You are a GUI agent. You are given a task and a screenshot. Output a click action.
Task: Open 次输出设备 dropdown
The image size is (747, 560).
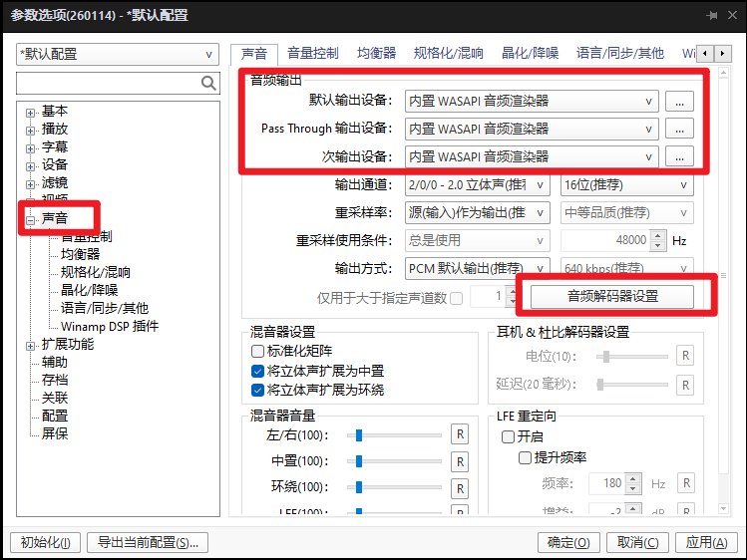click(x=532, y=156)
